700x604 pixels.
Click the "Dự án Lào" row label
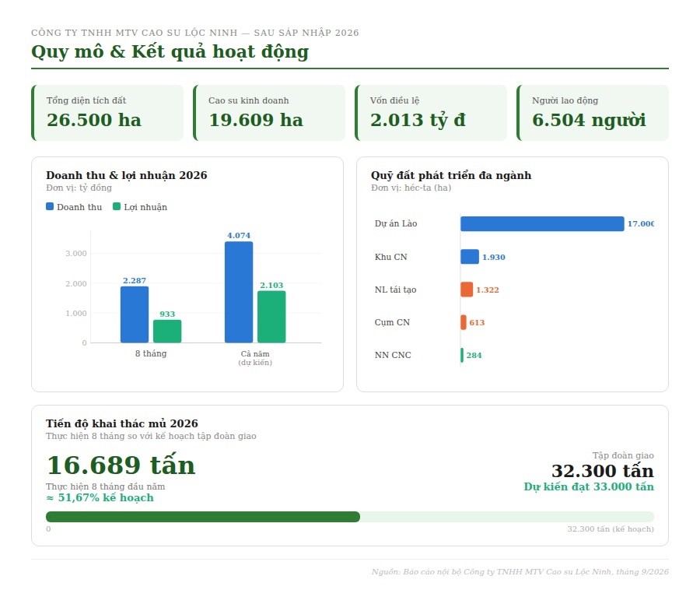[396, 223]
